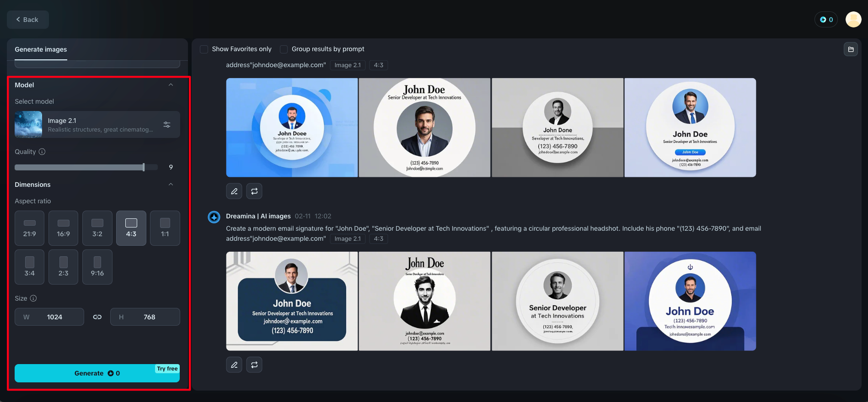Screen dimensions: 868x402
Task: Open the Senior Developer grey circle image
Action: pos(557,301)
